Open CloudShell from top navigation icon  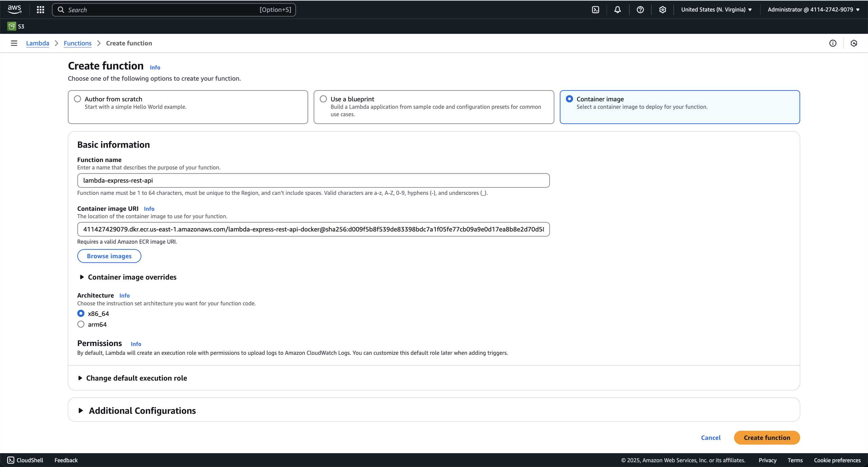click(595, 9)
